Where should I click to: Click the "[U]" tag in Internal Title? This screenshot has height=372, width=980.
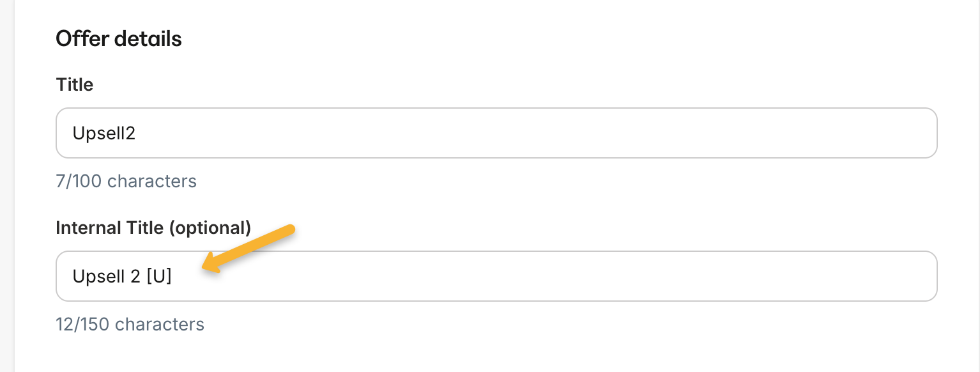click(159, 276)
